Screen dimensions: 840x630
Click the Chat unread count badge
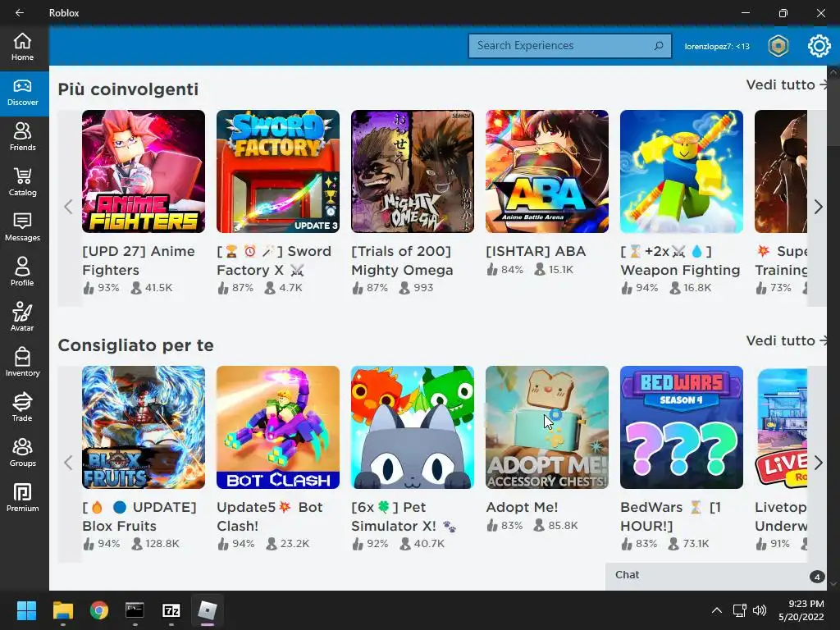point(816,577)
